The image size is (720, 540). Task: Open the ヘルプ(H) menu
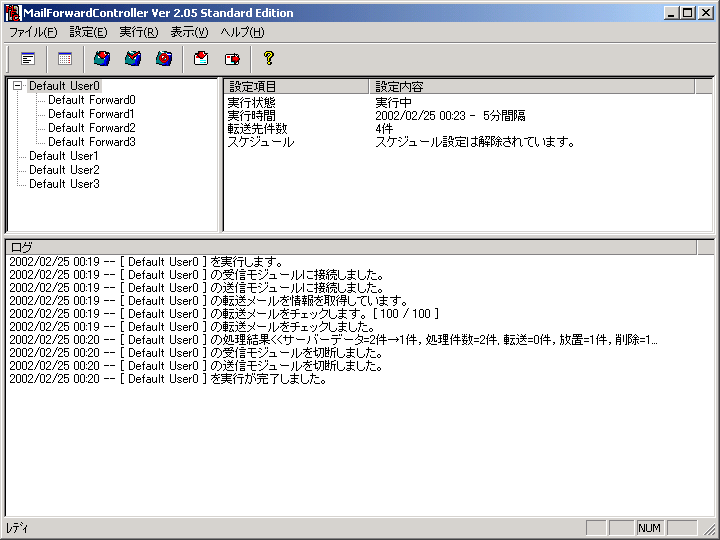tap(242, 32)
